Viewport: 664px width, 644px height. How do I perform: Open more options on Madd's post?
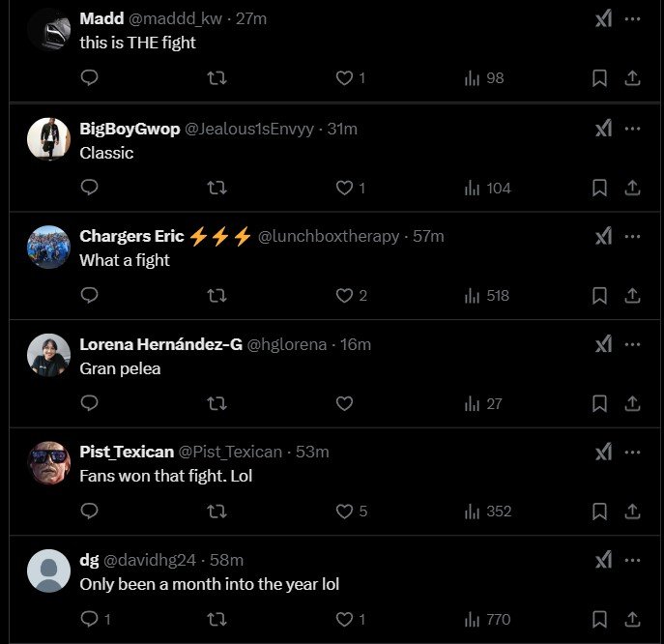pyautogui.click(x=632, y=19)
